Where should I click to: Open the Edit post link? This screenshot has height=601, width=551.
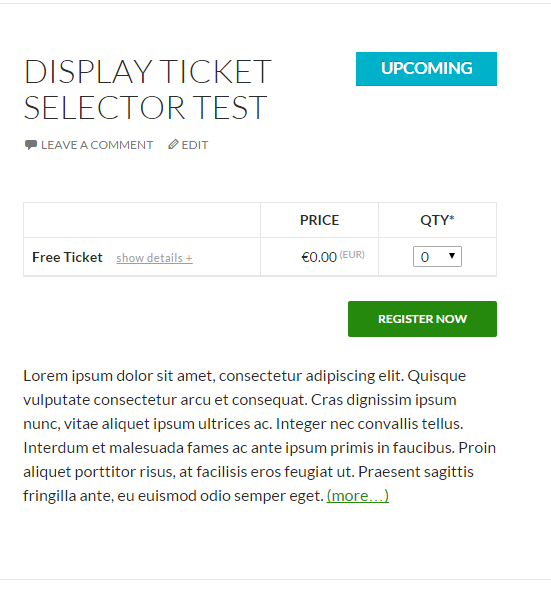[x=195, y=145]
